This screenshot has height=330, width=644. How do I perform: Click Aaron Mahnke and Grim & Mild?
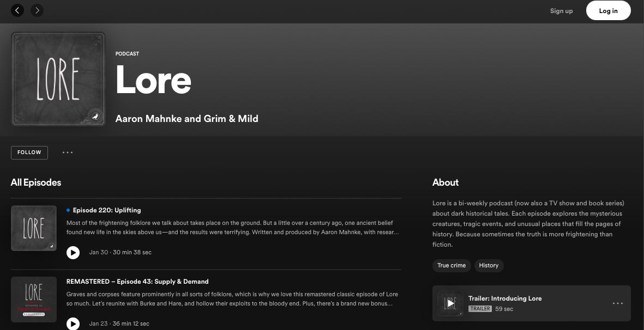[x=187, y=119]
